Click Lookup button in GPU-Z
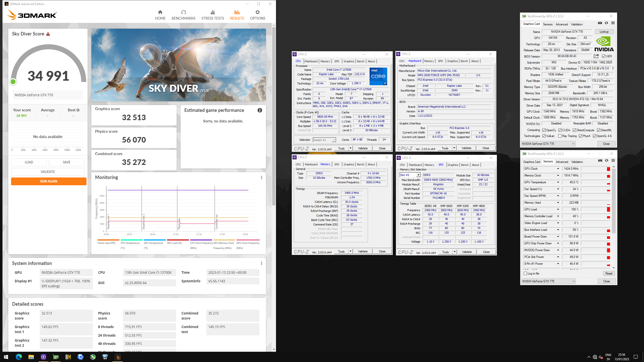 (x=604, y=32)
